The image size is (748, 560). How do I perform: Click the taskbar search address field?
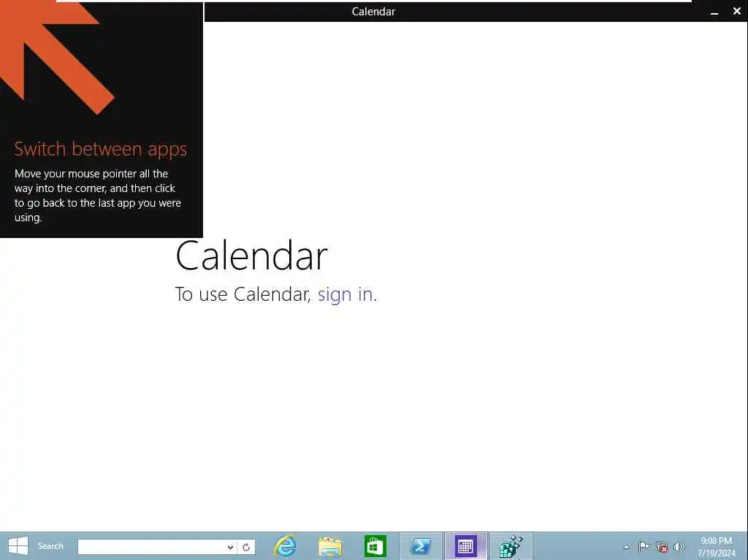[x=152, y=547]
